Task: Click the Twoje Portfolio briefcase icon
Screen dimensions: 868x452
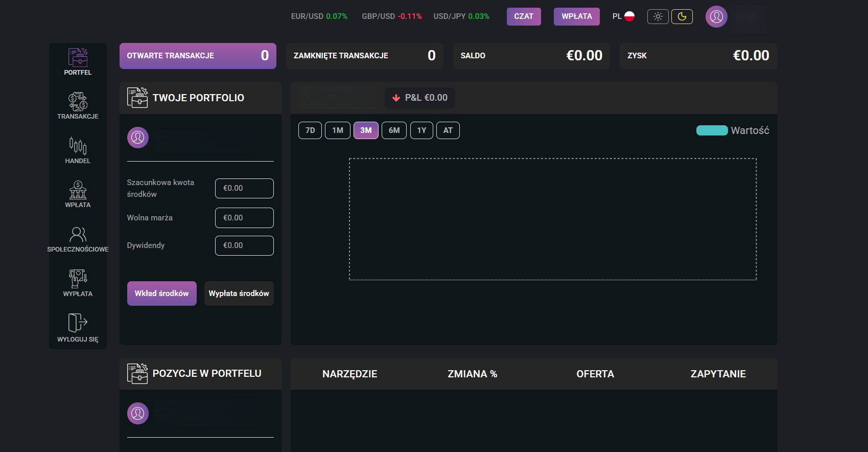Action: point(137,98)
